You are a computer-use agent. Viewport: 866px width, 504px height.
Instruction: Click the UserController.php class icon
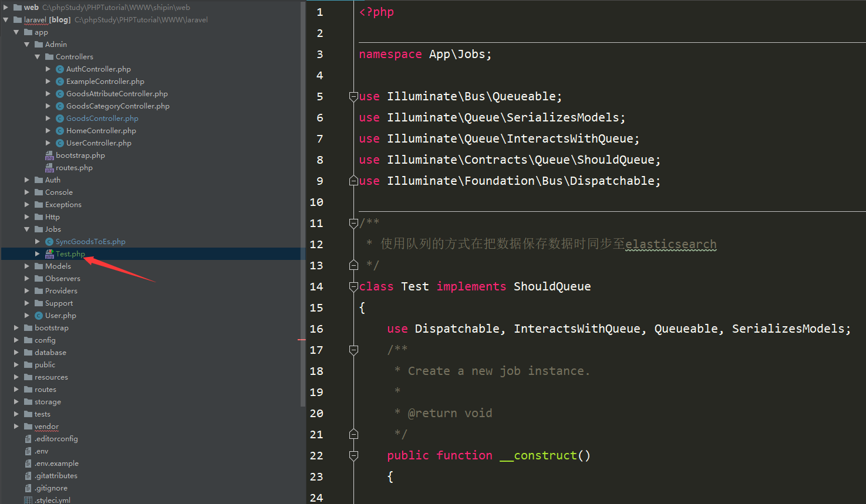click(x=59, y=143)
